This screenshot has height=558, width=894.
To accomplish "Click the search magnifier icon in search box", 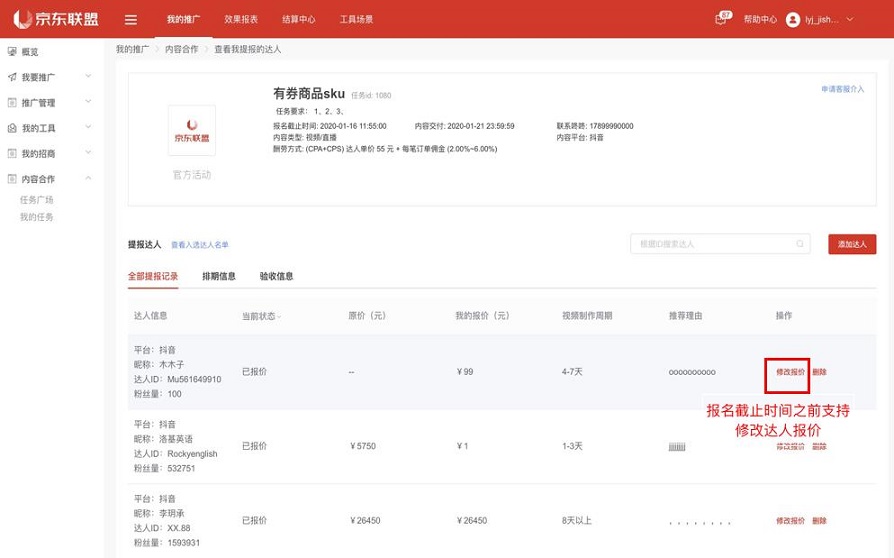I will pyautogui.click(x=800, y=244).
